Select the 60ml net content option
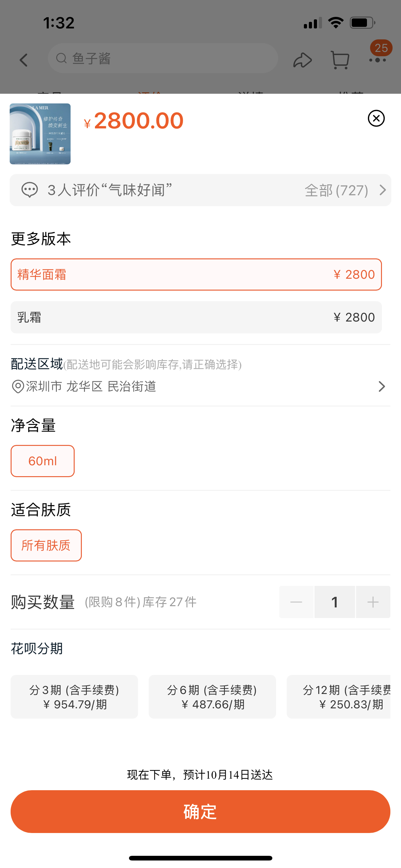The image size is (401, 868). [x=42, y=461]
